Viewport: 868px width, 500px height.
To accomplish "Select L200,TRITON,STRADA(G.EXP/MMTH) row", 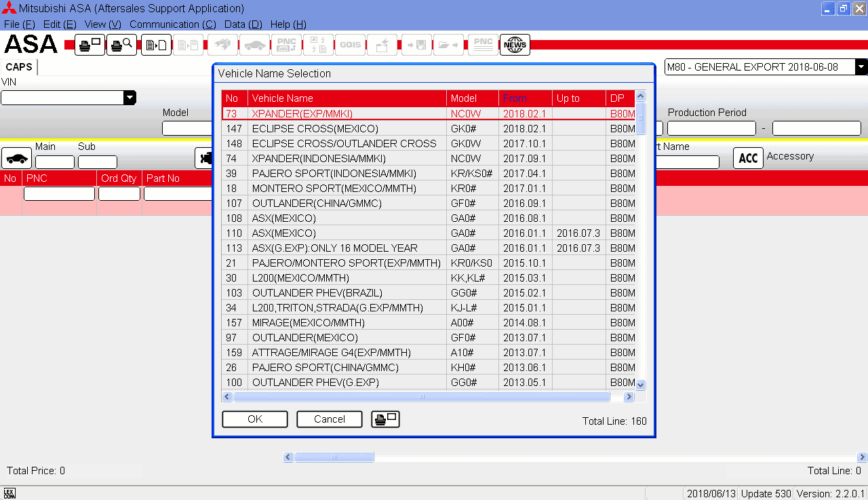I will (x=429, y=308).
